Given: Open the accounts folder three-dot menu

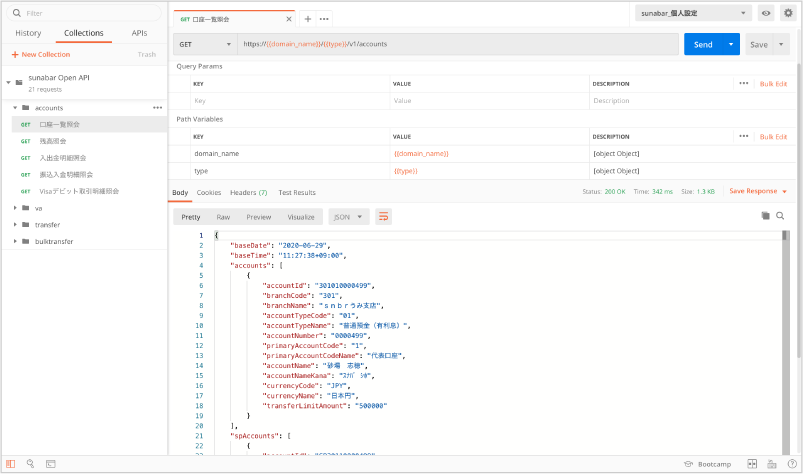Looking at the screenshot, I should tap(157, 107).
